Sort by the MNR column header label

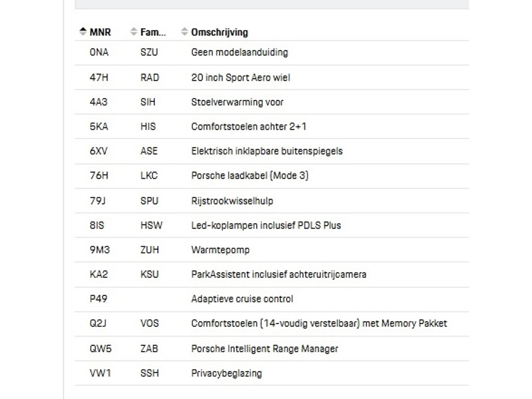tap(100, 32)
